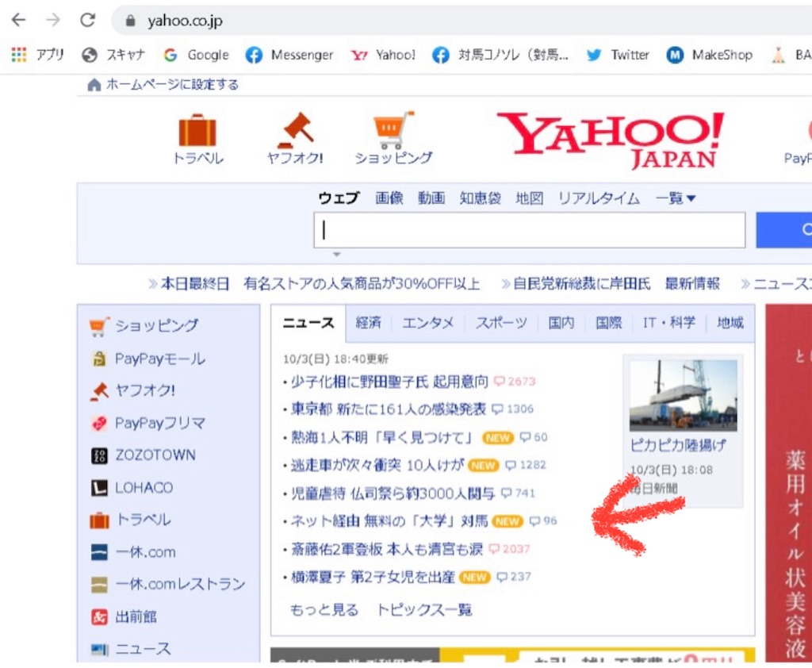Click the browser back arrow
The image size is (812, 668).
(x=19, y=20)
